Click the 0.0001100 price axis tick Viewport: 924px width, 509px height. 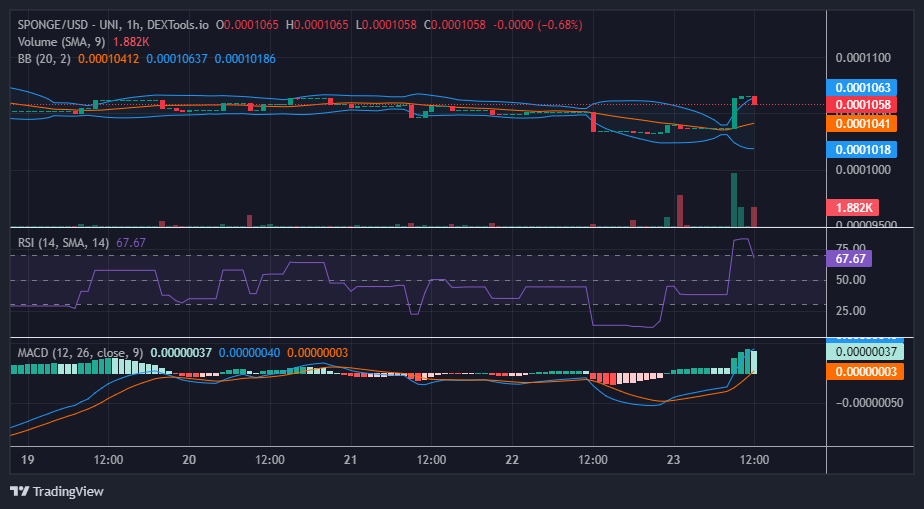point(863,58)
